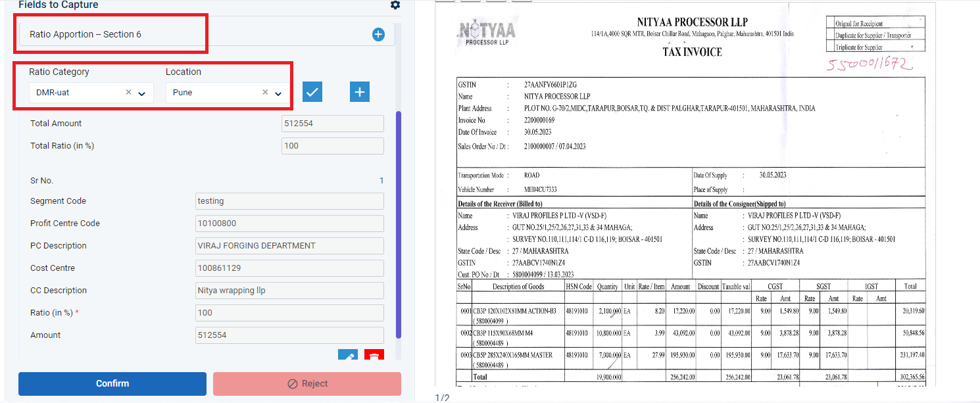Click the 1/2 page indicator
This screenshot has height=403, width=980.
pos(443,398)
